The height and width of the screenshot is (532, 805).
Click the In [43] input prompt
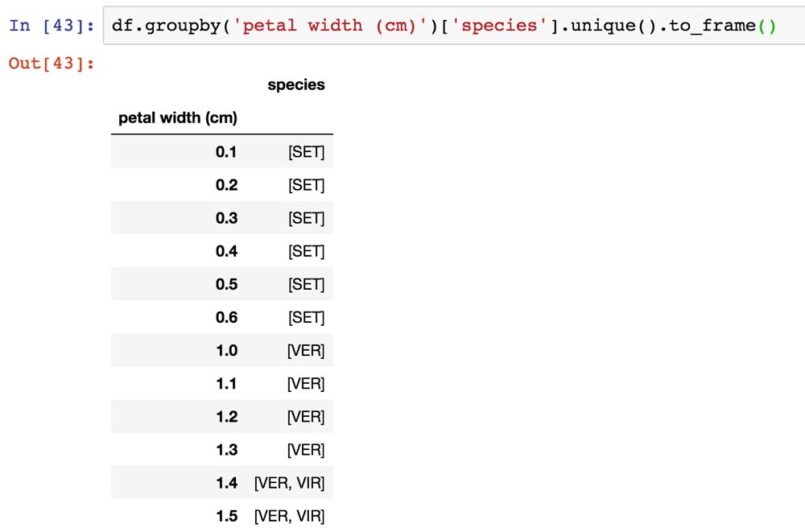click(52, 26)
